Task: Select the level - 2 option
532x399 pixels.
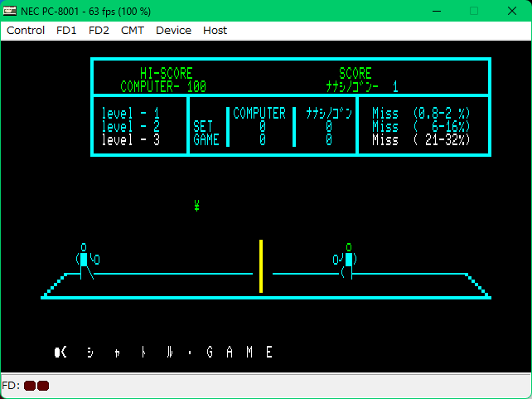Action: pyautogui.click(x=131, y=126)
